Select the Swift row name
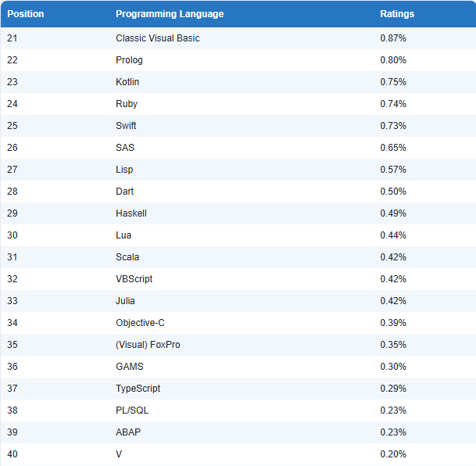The image size is (476, 466). (126, 126)
